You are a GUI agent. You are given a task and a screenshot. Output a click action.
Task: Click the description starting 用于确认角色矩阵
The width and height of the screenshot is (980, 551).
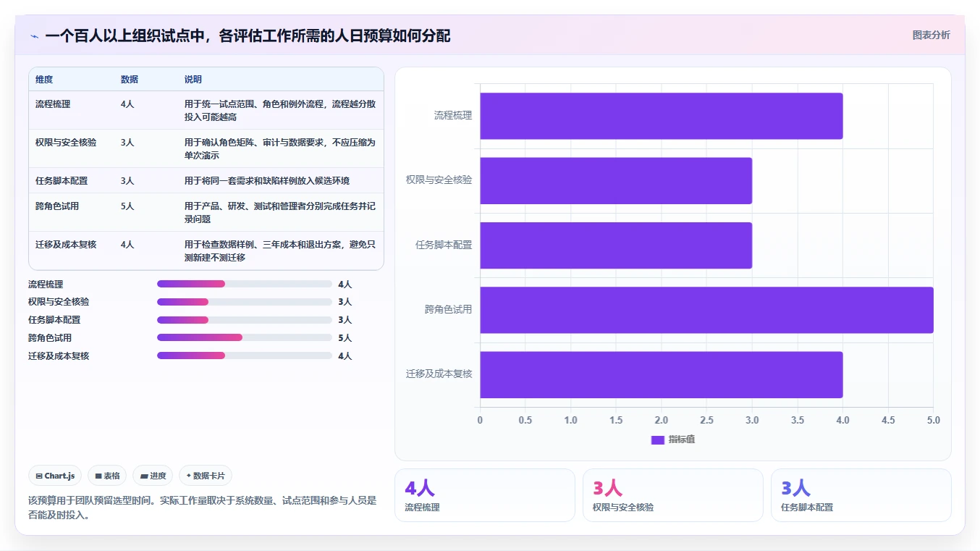click(x=280, y=148)
